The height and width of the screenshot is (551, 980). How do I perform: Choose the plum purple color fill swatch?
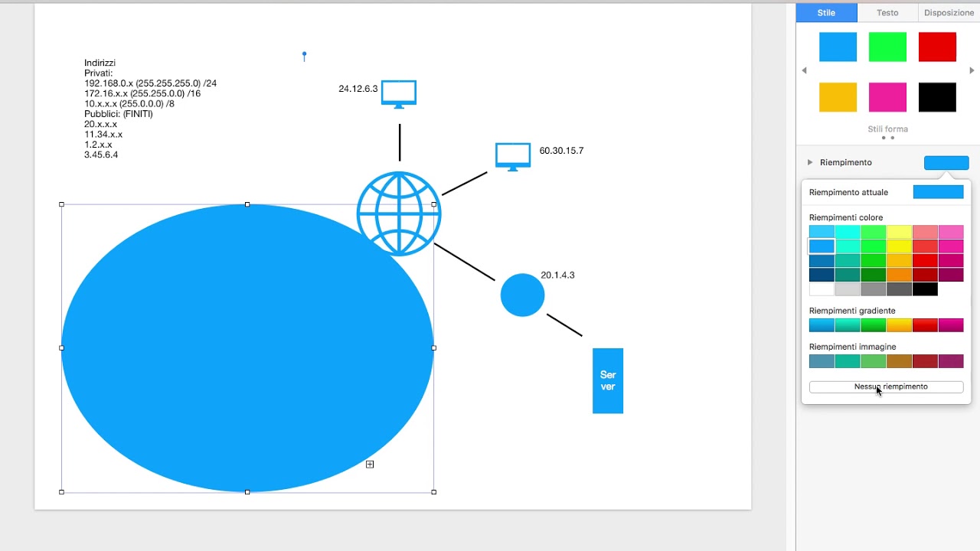click(951, 275)
